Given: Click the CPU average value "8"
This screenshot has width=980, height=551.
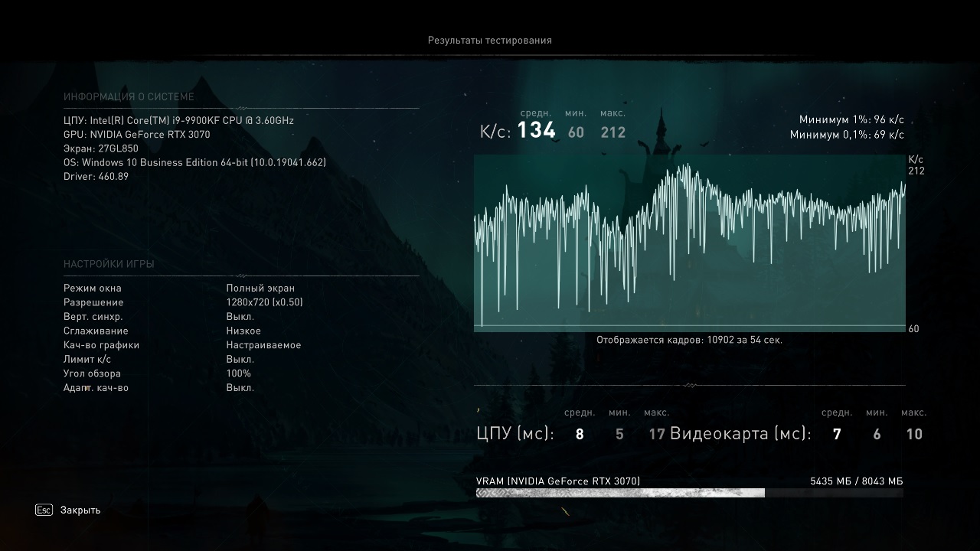Looking at the screenshot, I should point(580,435).
